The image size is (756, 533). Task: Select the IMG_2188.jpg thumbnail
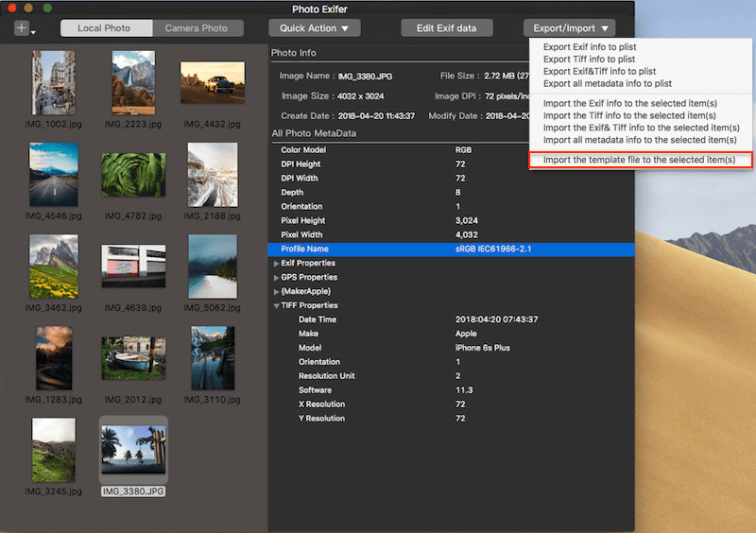point(213,175)
